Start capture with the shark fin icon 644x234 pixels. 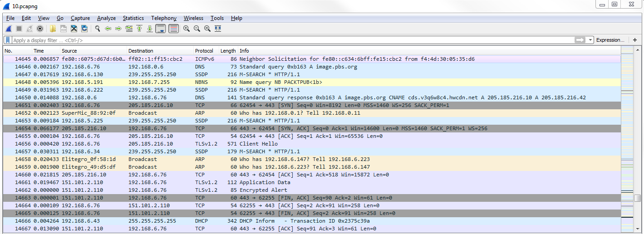[9, 29]
